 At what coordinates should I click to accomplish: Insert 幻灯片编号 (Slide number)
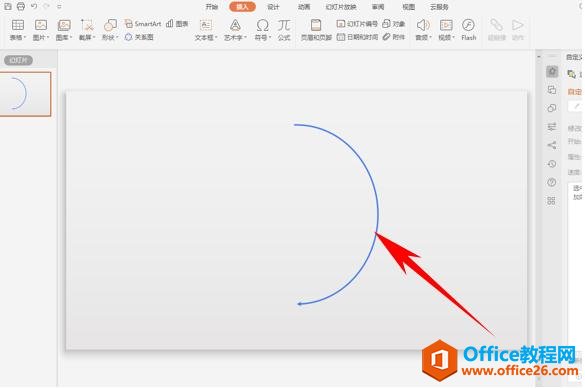(357, 24)
